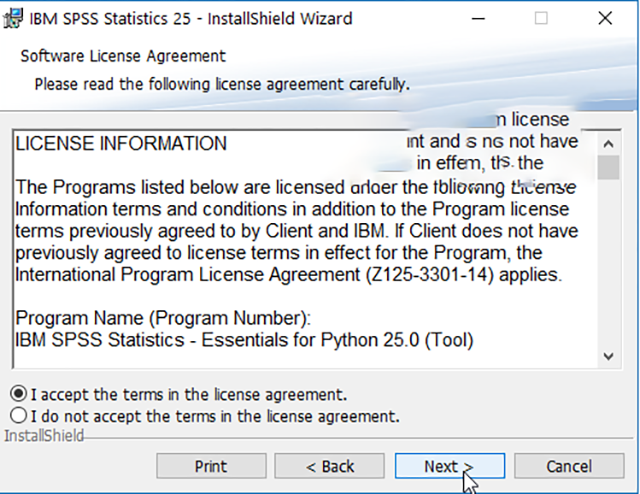Click the Print button
The width and height of the screenshot is (640, 494).
pyautogui.click(x=211, y=466)
